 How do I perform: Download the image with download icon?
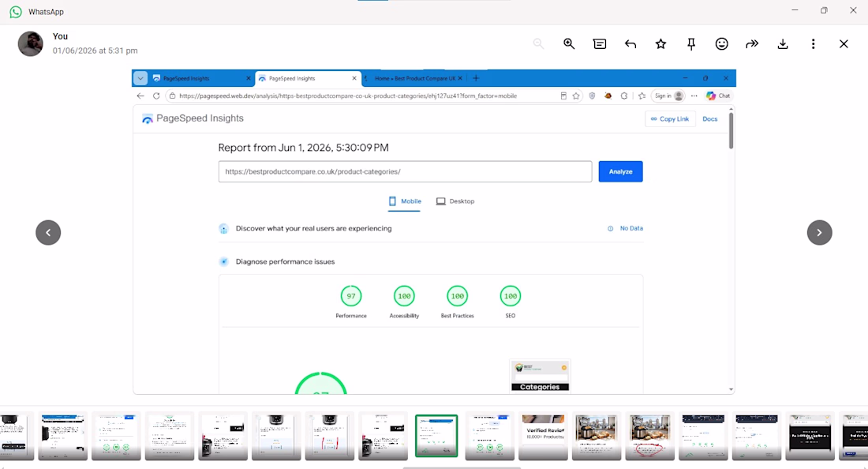pyautogui.click(x=782, y=43)
